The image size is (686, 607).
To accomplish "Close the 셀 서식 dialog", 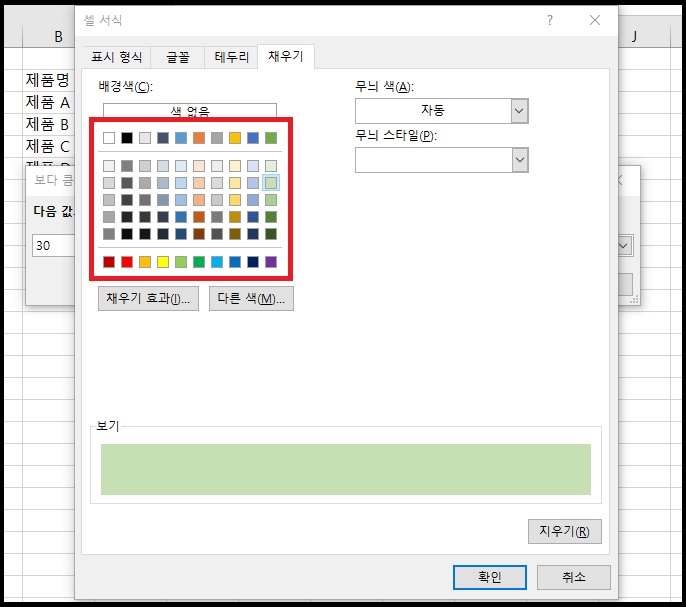I will (x=595, y=20).
